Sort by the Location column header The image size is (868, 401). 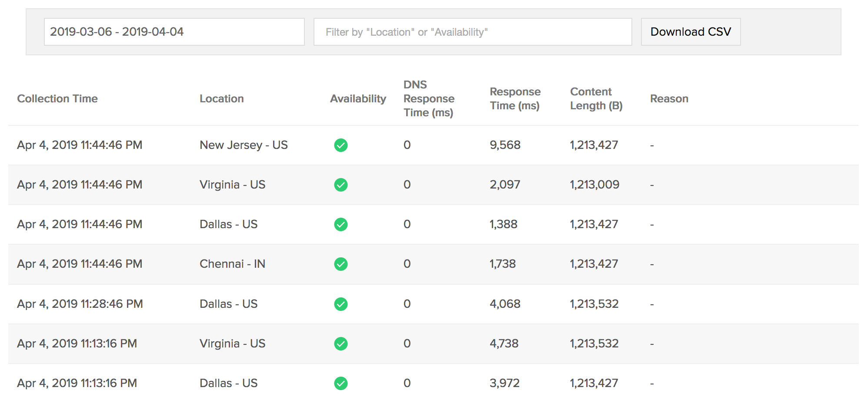coord(221,99)
